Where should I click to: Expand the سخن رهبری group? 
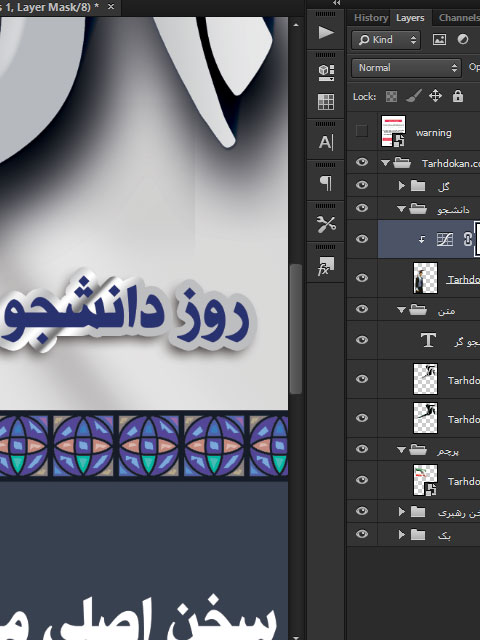pyautogui.click(x=402, y=512)
